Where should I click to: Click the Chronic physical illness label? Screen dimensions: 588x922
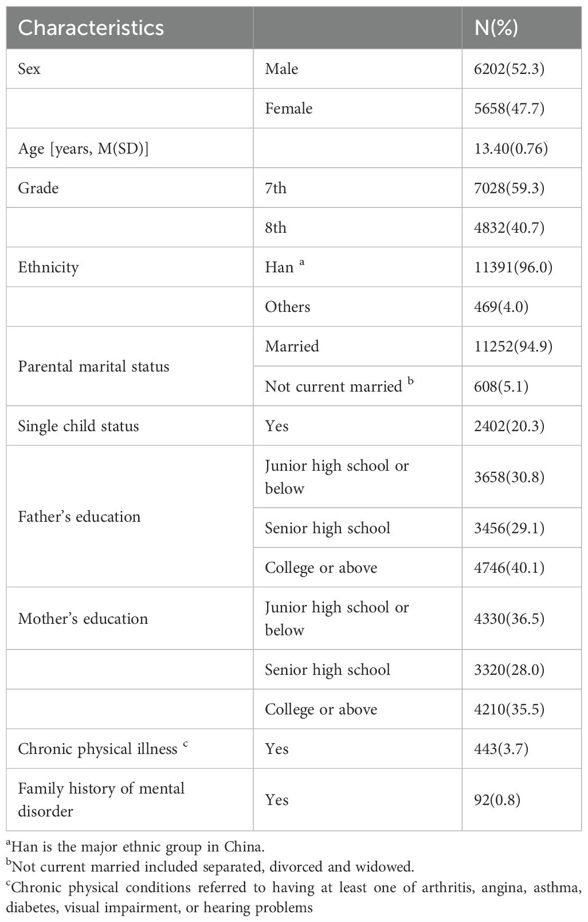point(98,749)
